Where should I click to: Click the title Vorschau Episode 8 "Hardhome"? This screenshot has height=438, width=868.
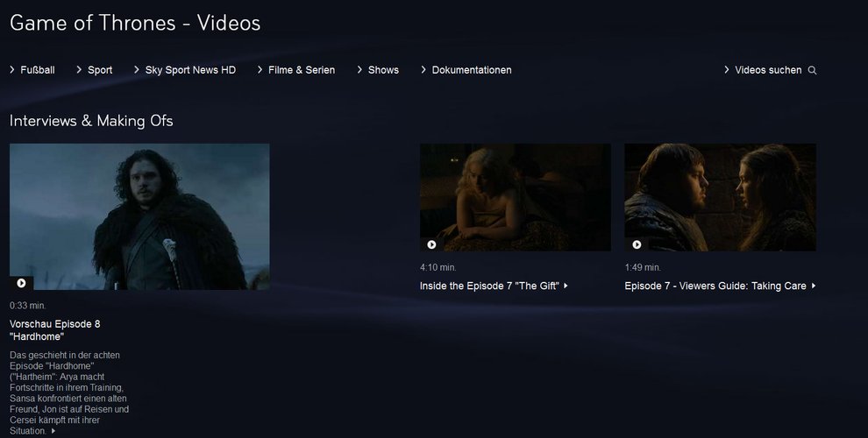coord(55,330)
